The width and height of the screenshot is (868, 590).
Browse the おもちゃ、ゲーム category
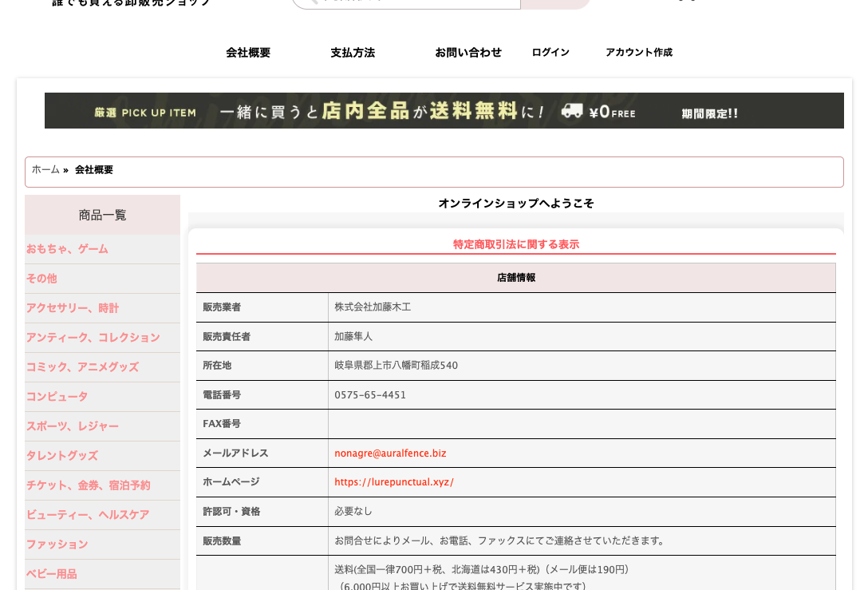point(67,249)
